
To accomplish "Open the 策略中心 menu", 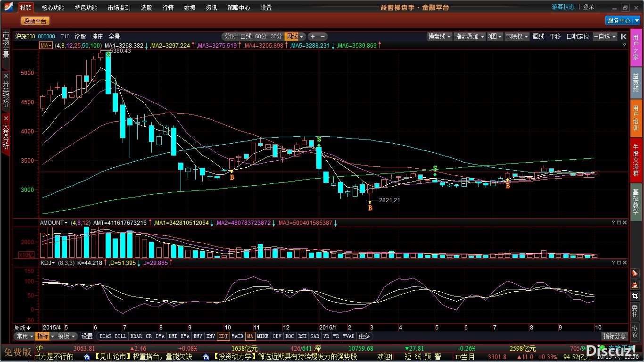I will point(239,8).
